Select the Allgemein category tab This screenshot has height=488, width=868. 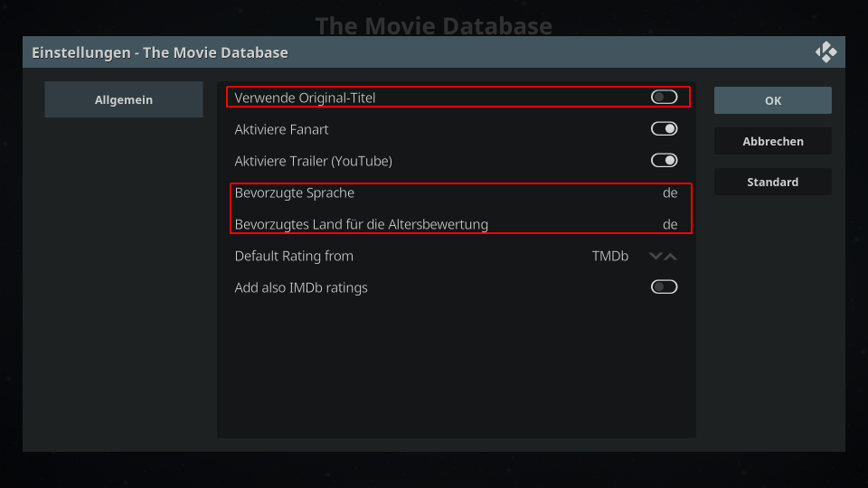124,99
